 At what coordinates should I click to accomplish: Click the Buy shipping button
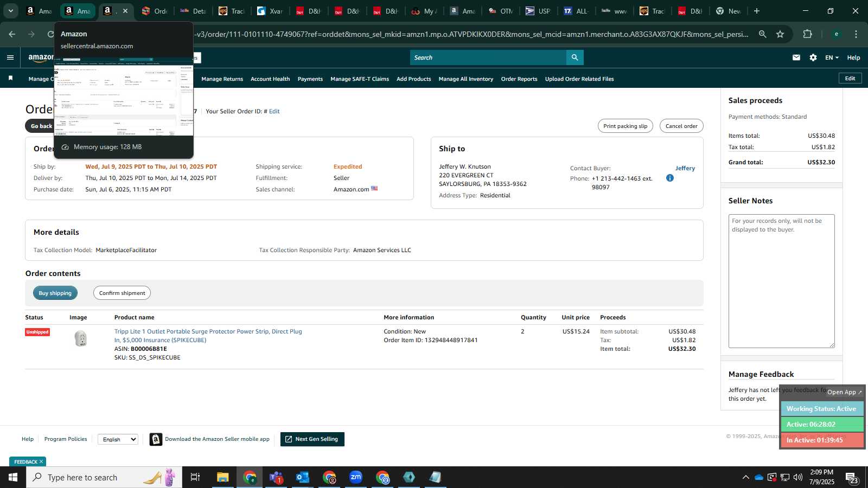[x=55, y=293]
